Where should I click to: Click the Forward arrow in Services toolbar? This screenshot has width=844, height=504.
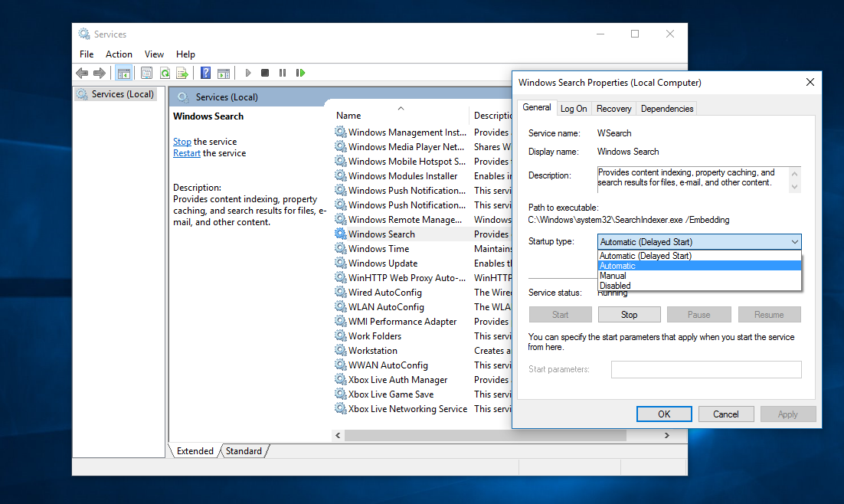[99, 73]
